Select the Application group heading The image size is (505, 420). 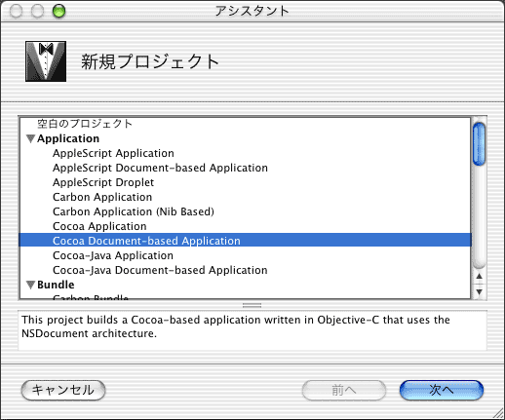(x=68, y=138)
